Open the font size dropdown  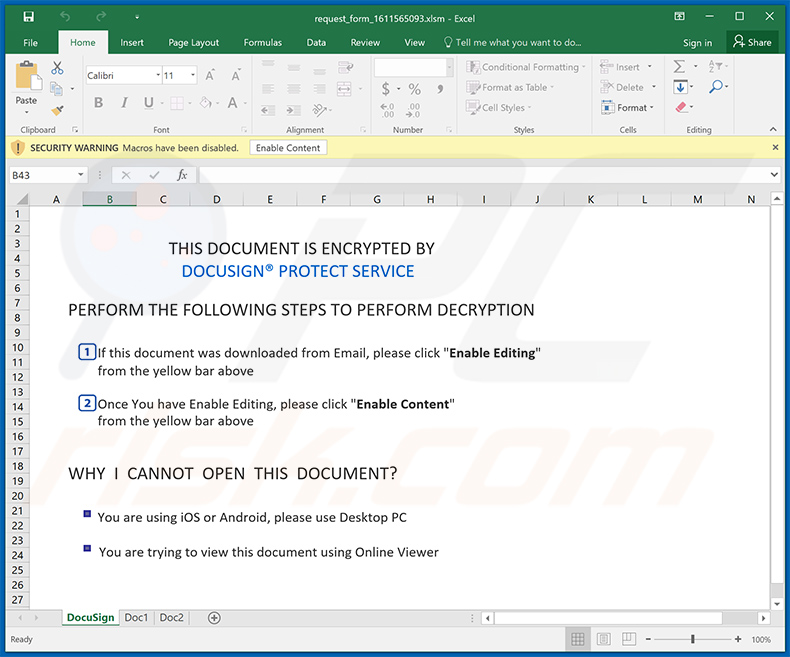pyautogui.click(x=192, y=76)
